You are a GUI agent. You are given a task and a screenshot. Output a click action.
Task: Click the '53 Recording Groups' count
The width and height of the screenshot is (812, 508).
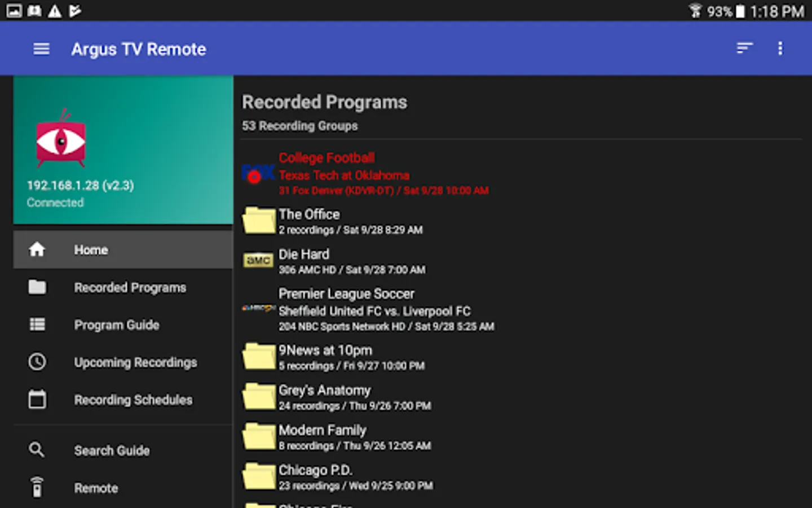tap(300, 126)
